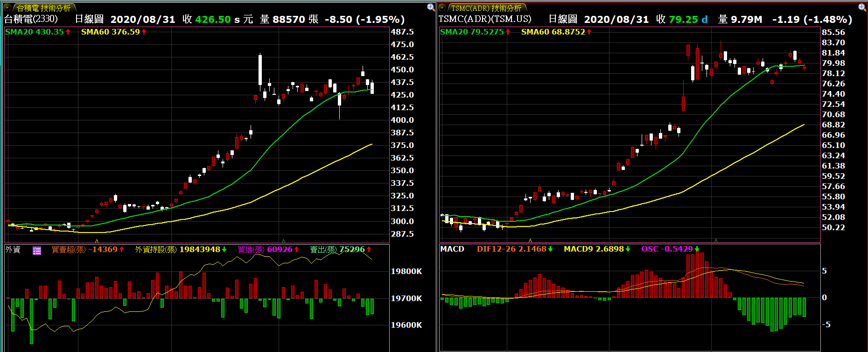Click the SMA60 376.59 indicator label
The width and height of the screenshot is (868, 352).
pos(113,32)
